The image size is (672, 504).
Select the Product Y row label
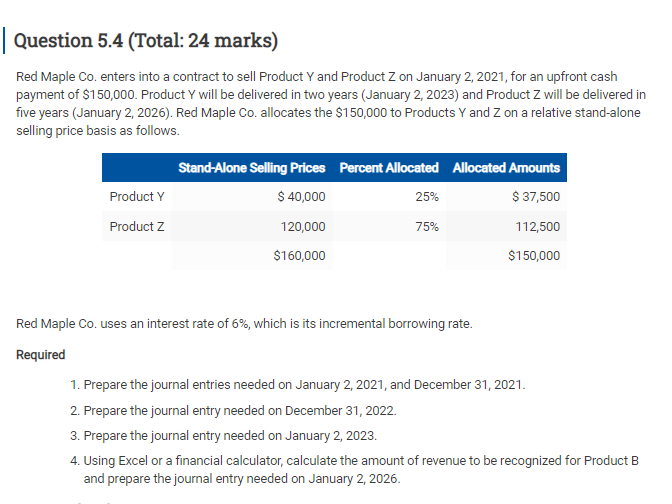pos(137,196)
